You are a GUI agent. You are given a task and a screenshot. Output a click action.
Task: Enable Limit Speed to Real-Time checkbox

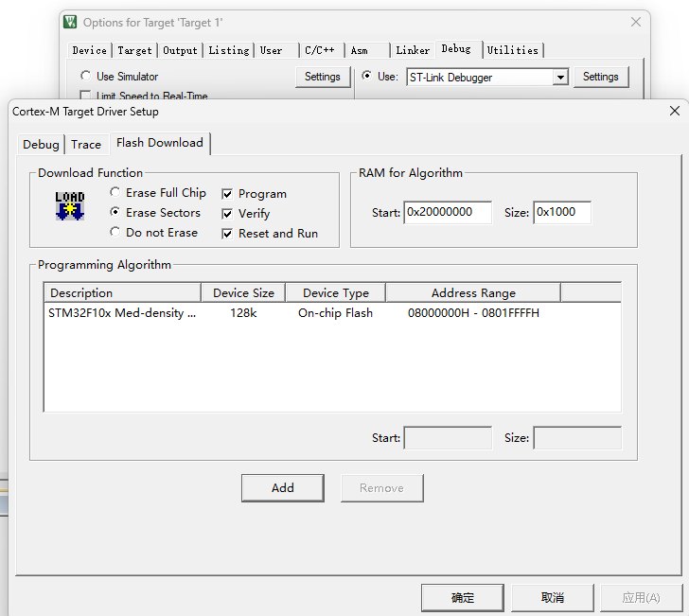pyautogui.click(x=85, y=96)
